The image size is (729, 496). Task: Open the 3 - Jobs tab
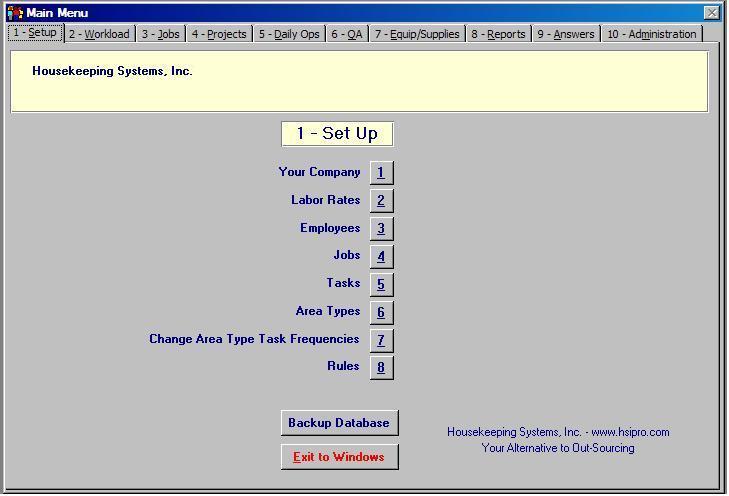click(x=161, y=34)
